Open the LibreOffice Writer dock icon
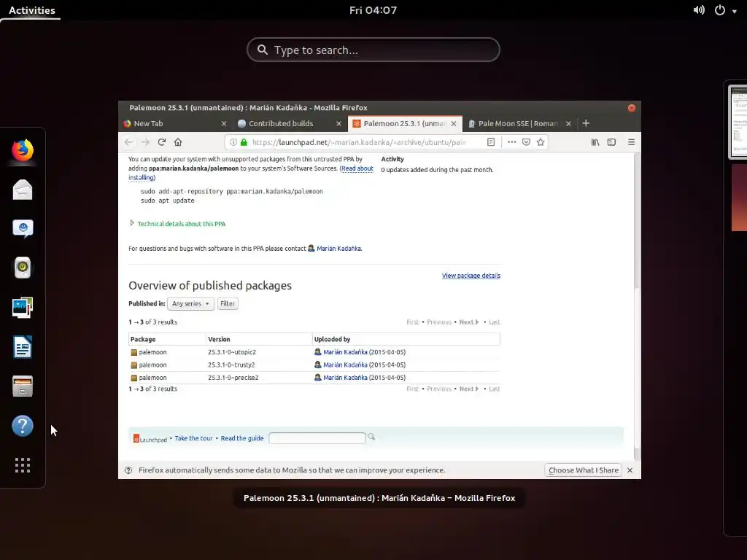747x560 pixels. (23, 346)
